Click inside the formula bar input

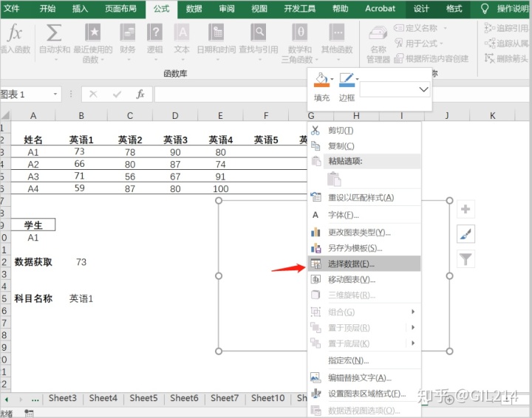point(231,95)
